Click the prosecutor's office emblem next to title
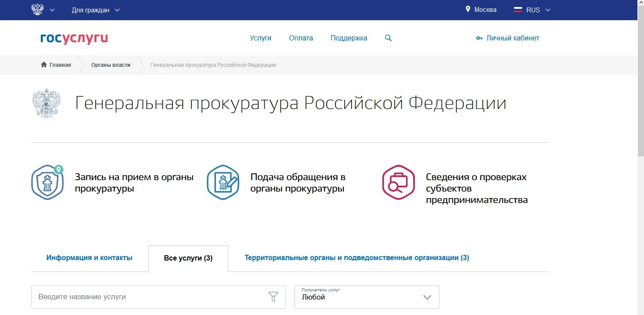This screenshot has width=644, height=315. coord(46,103)
